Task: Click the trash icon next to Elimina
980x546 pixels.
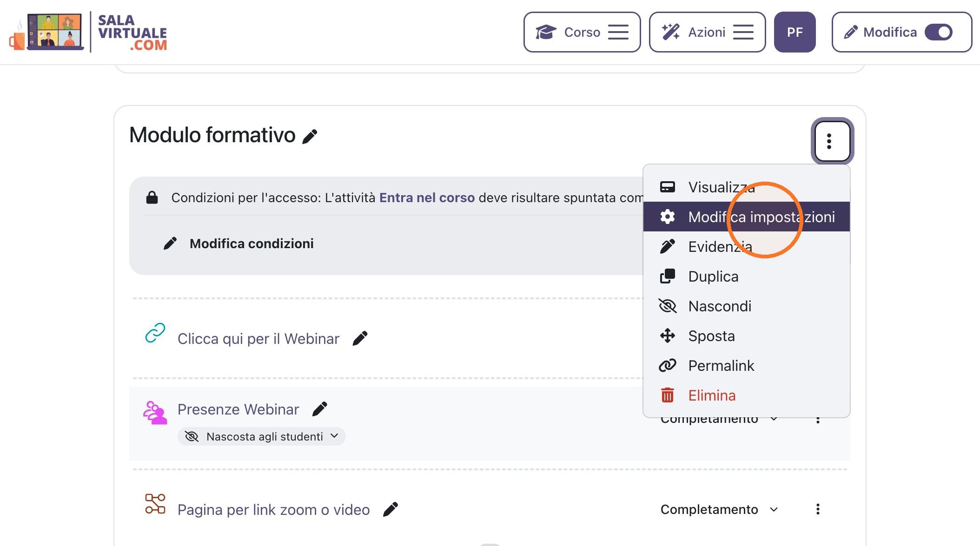Action: pos(668,395)
